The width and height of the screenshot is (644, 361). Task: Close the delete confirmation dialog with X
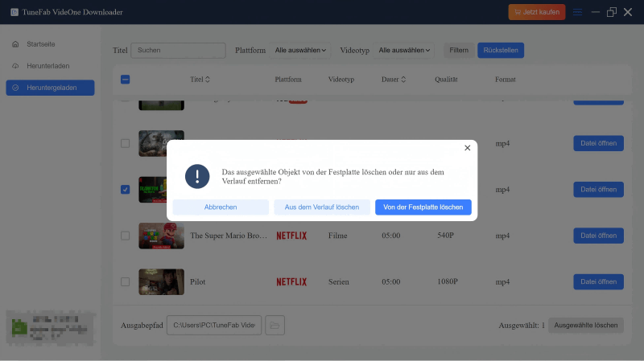468,148
